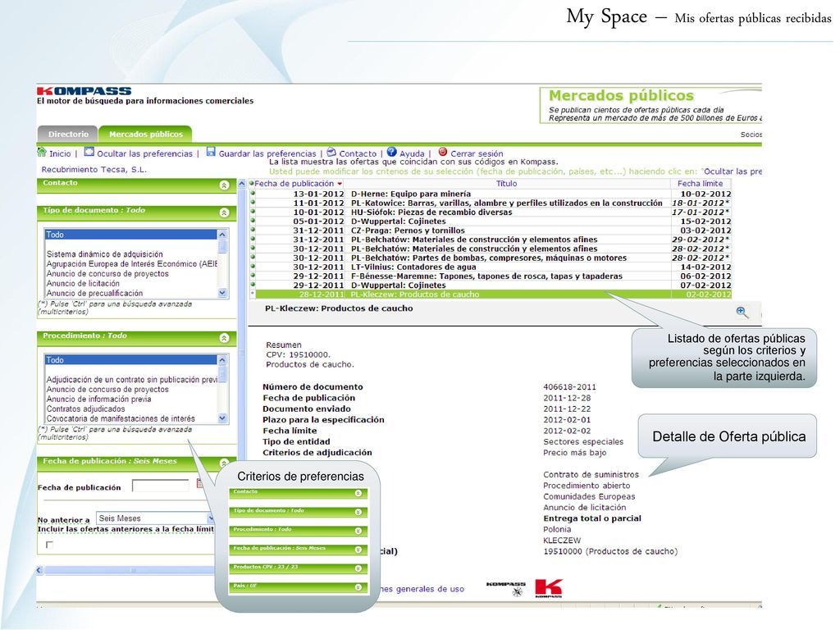
Task: Click company name Recubrimiento Tecsa, S.L.
Action: pos(94,169)
